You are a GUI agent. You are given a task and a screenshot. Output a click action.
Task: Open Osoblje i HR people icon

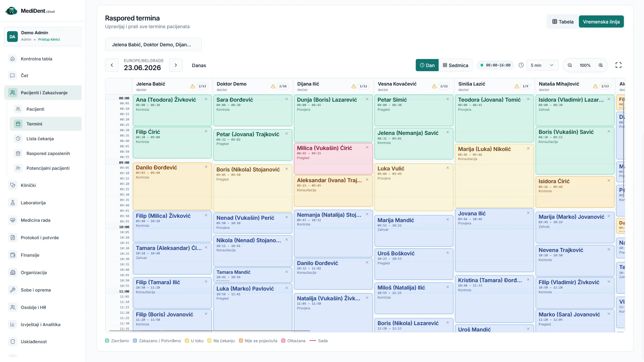(13, 307)
